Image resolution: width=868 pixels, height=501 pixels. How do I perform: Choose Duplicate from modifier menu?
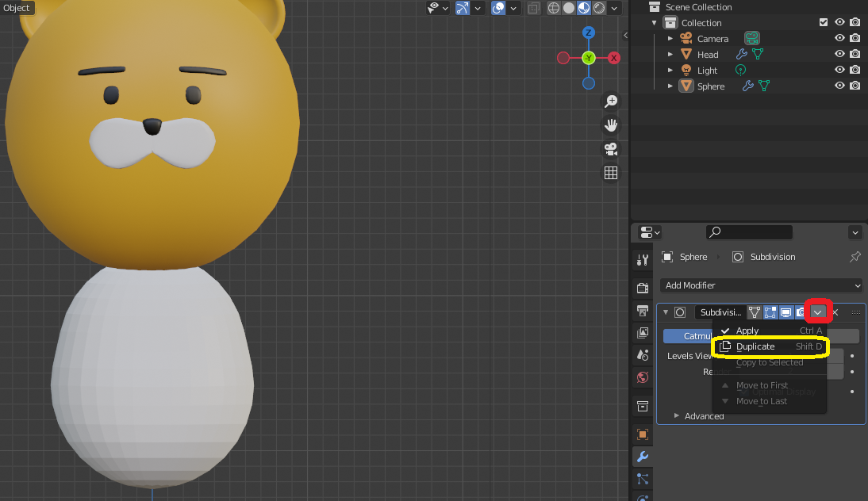pos(770,346)
